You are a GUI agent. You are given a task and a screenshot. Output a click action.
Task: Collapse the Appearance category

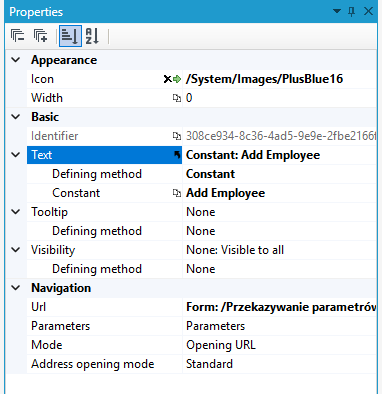[x=16, y=60]
